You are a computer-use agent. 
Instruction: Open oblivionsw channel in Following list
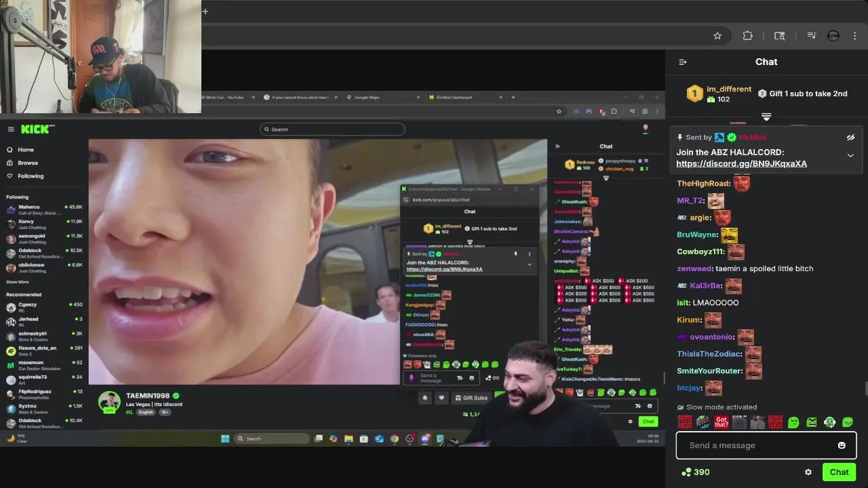(x=45, y=267)
